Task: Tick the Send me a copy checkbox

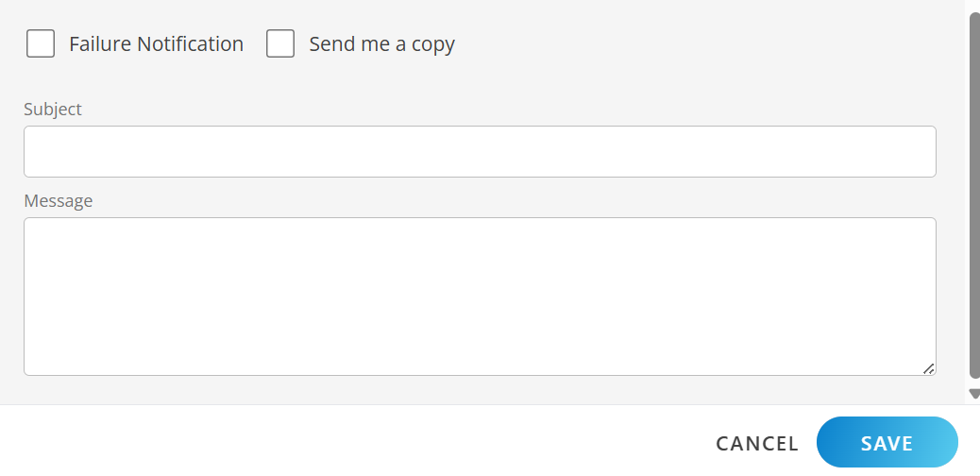Action: coord(280,43)
